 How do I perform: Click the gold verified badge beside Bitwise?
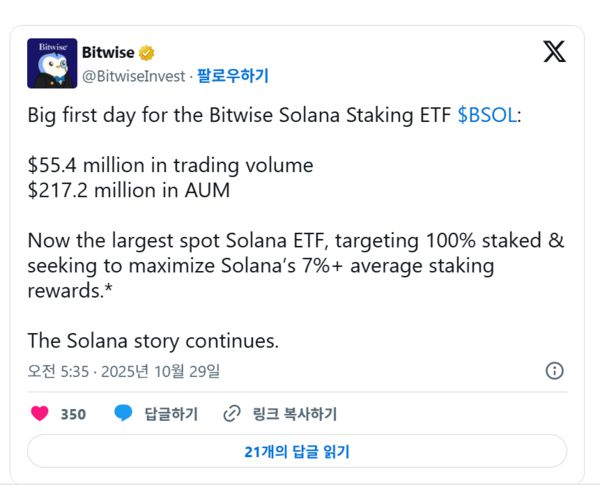click(146, 52)
